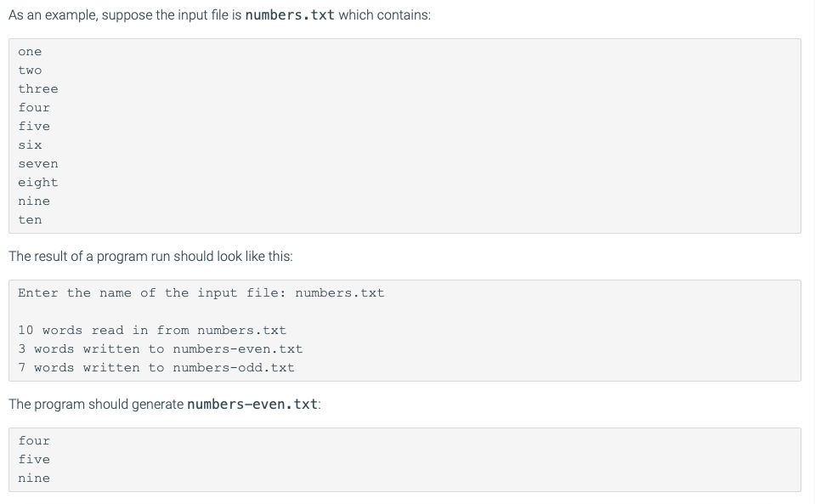
Task: Click the word "eight" in the input listing
Action: point(38,183)
